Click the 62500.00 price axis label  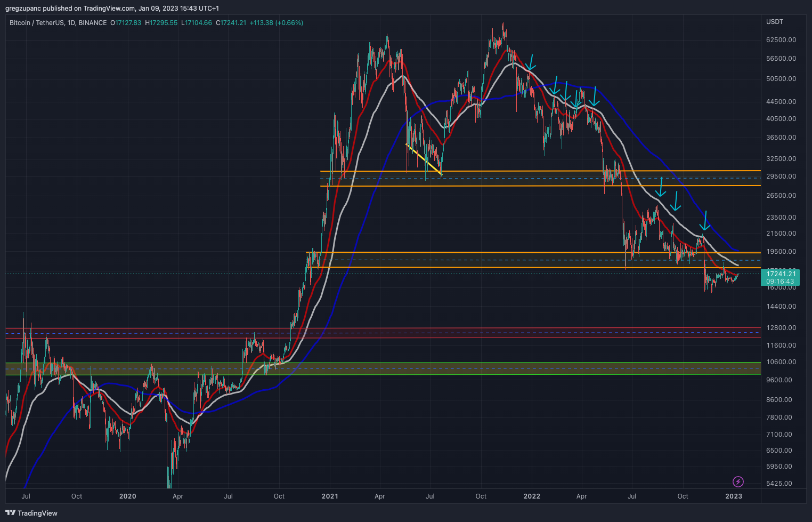coord(781,40)
